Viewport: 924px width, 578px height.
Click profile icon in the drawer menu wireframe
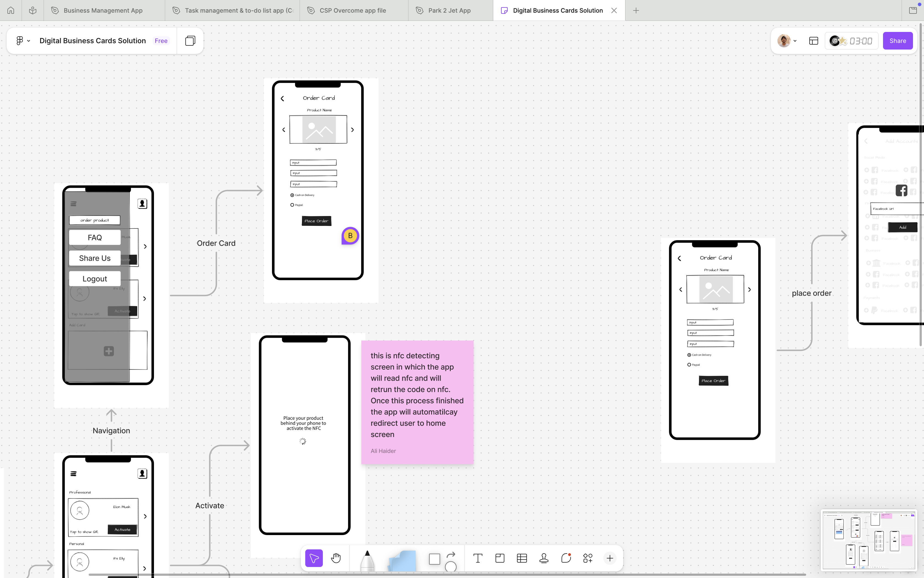point(142,204)
